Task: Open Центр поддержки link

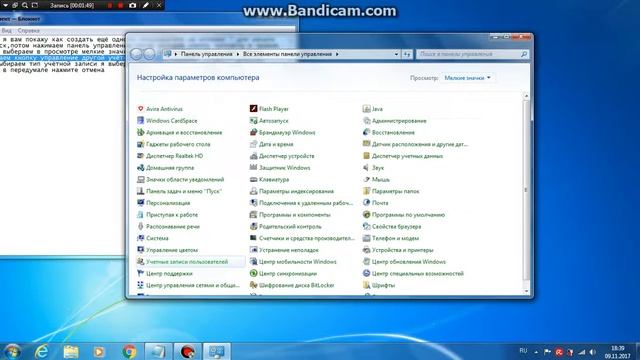Action: (x=169, y=273)
